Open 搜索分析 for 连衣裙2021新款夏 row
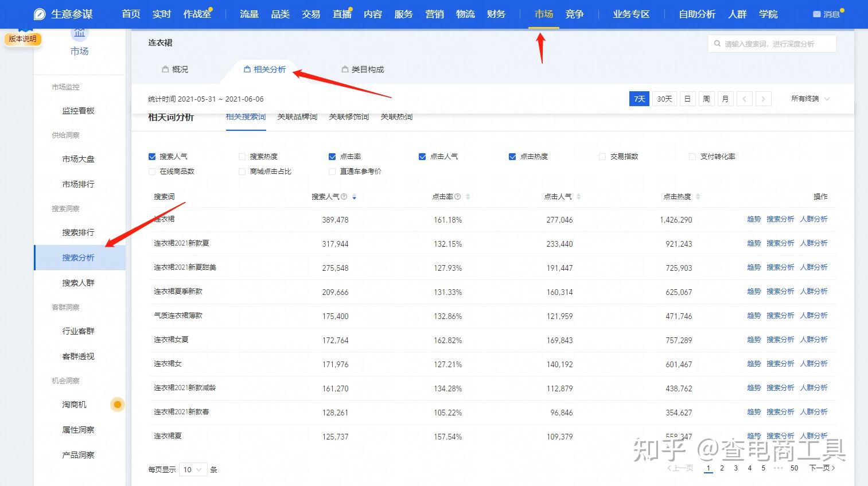The image size is (868, 486). tap(780, 243)
